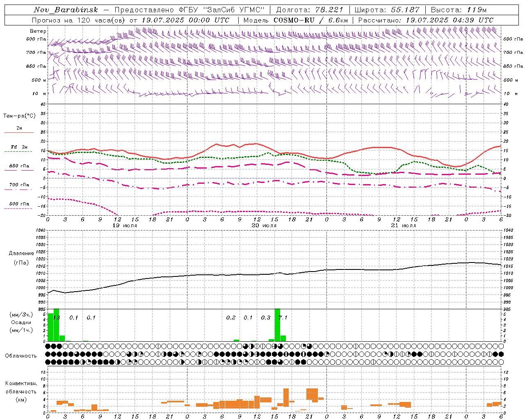Click the 'Тем-ра(°C)' temperature label
525x420 pixels.
19,116
